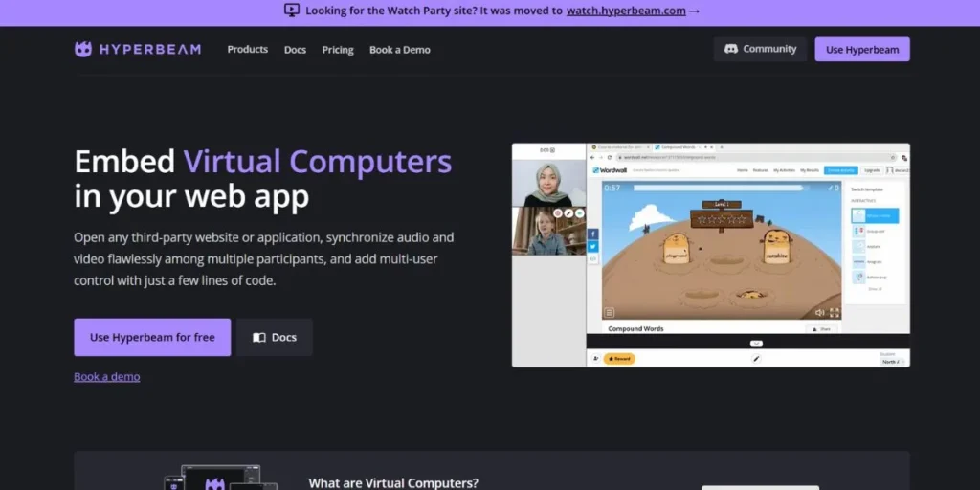
Task: Click the pencil icon on the child's video
Action: tap(568, 213)
